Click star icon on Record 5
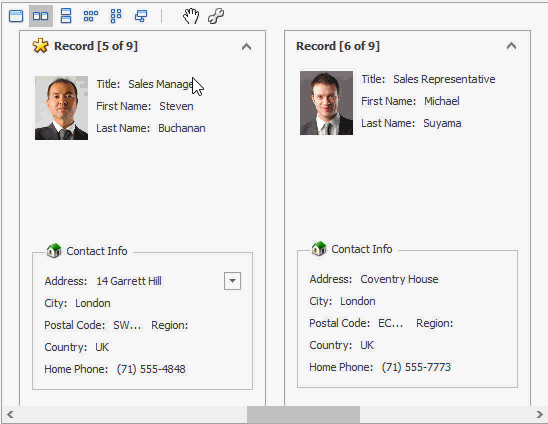The height and width of the screenshot is (424, 548). click(41, 46)
